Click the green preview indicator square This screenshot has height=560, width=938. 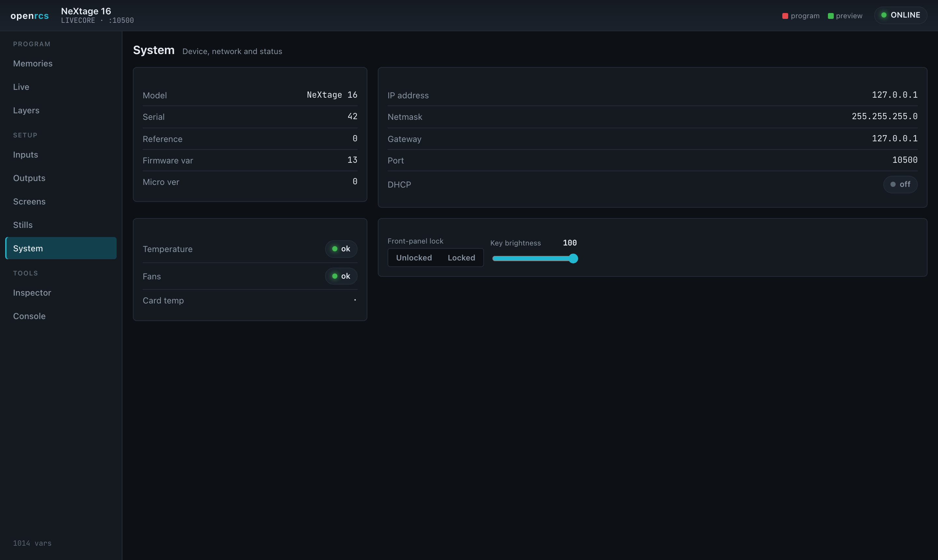pyautogui.click(x=831, y=16)
